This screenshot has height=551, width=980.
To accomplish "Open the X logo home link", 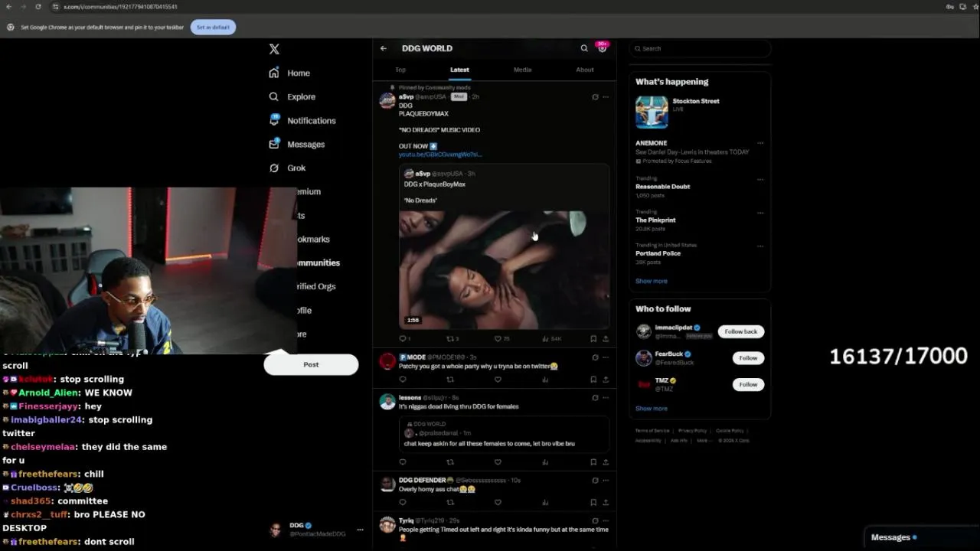I will tap(274, 49).
